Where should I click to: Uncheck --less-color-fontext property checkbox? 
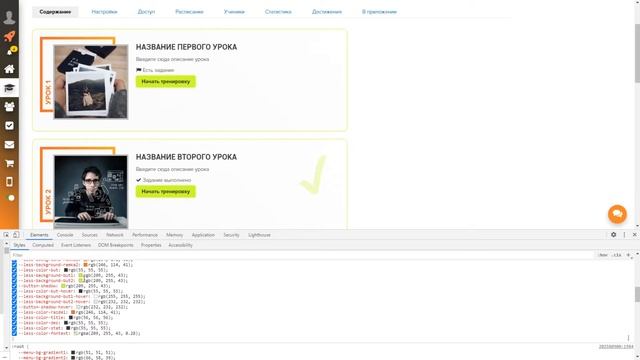[14, 333]
